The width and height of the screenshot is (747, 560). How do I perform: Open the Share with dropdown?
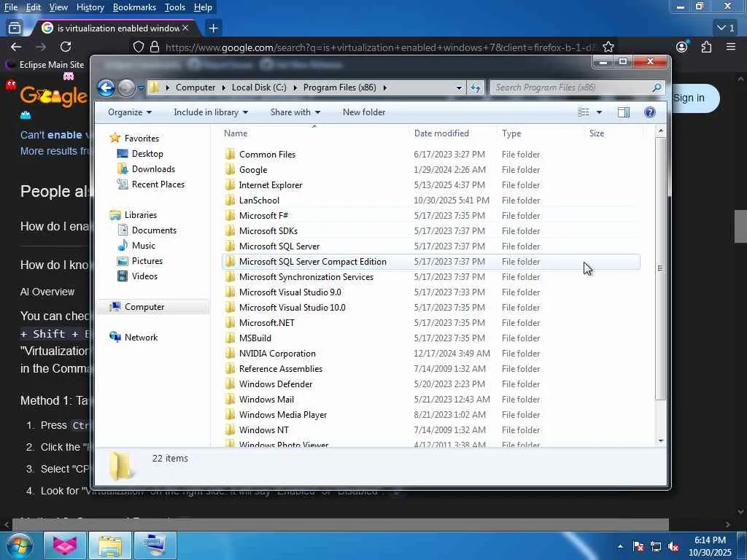tap(295, 112)
